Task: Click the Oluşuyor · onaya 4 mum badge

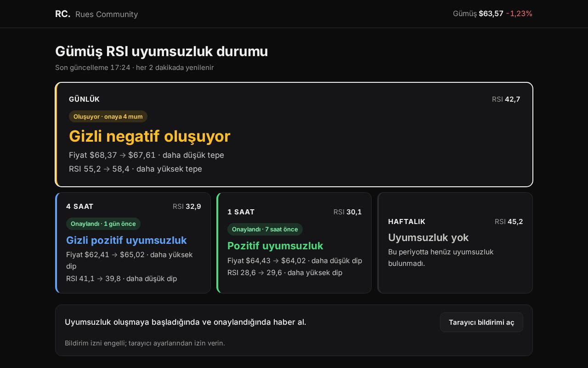Action: [108, 116]
